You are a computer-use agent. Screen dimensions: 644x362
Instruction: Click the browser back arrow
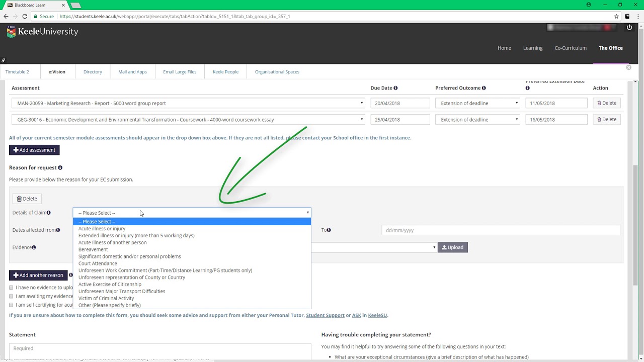point(6,17)
